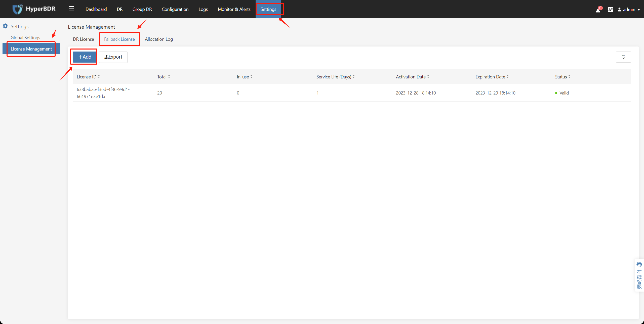
Task: Click the HyperBDR logo
Action: (x=34, y=9)
